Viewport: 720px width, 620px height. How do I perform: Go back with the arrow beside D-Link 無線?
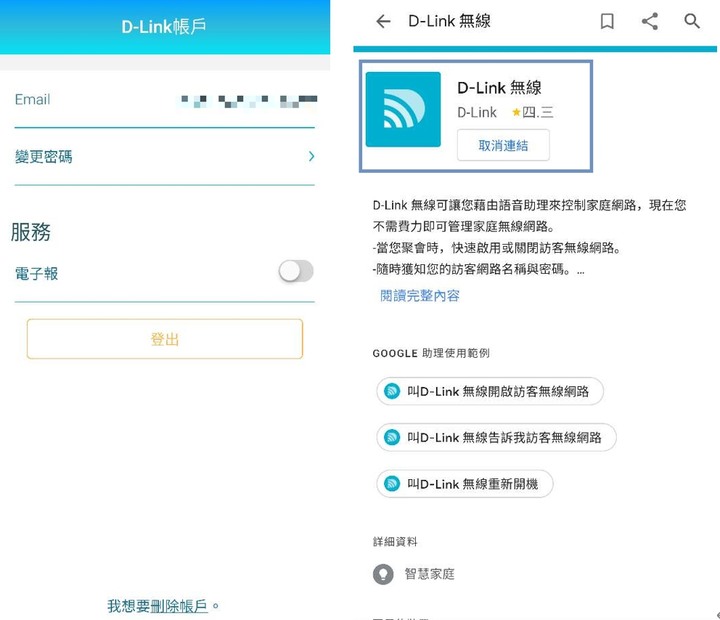pos(383,21)
